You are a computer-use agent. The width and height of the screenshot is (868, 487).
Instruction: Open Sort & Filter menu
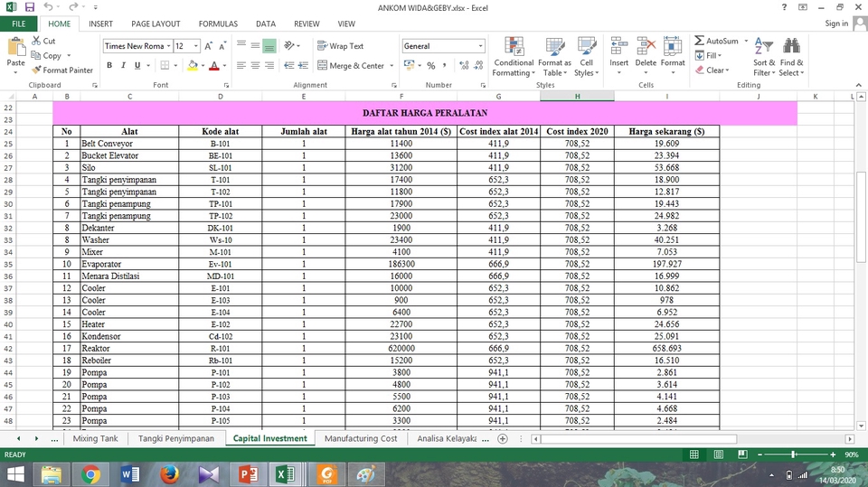pos(764,56)
